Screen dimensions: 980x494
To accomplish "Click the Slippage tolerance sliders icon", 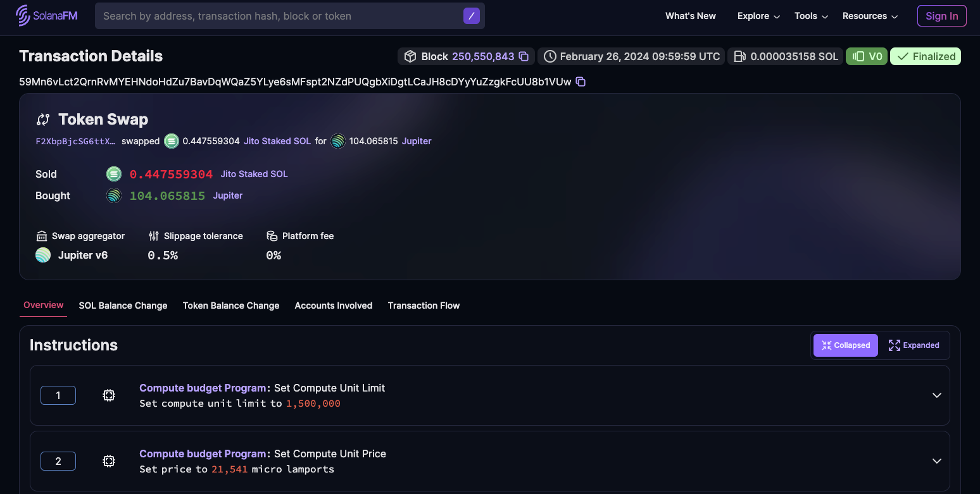I will 154,236.
